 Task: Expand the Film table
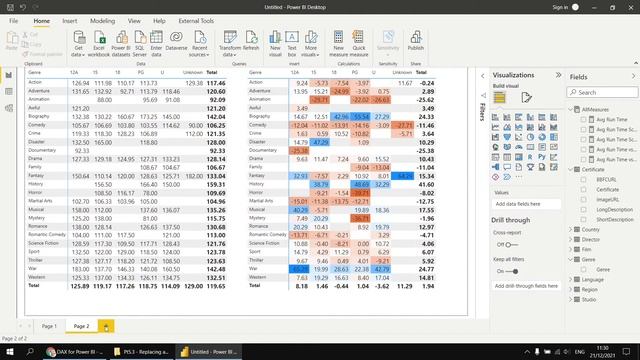click(x=571, y=249)
